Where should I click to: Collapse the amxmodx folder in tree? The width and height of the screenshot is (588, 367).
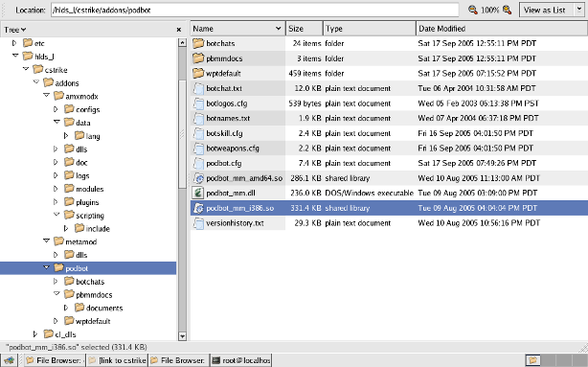coord(47,96)
